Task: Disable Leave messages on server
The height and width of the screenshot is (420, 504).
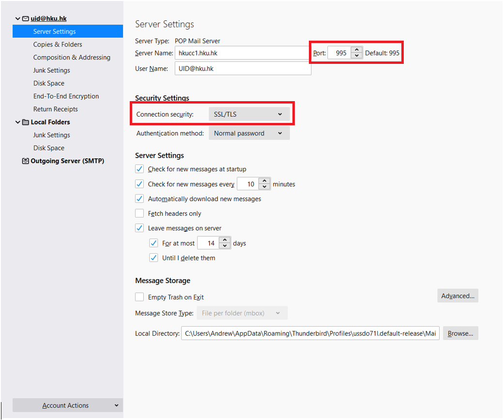Action: tap(139, 228)
